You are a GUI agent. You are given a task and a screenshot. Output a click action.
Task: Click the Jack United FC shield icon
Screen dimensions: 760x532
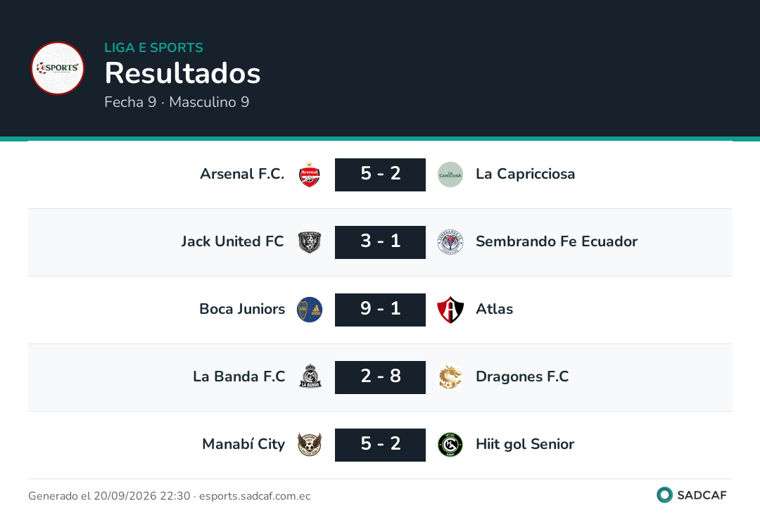coord(309,242)
